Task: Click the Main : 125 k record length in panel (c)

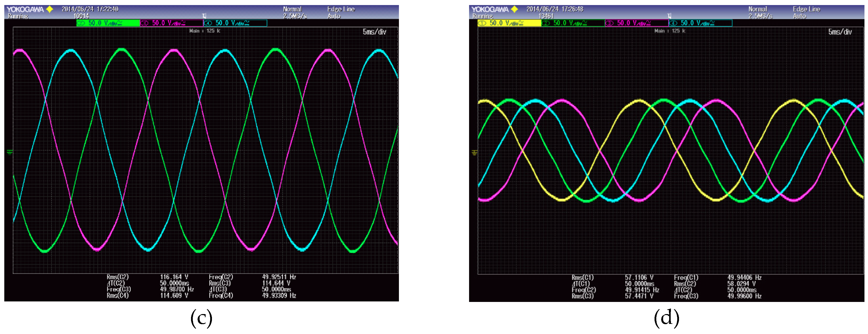Action: (205, 31)
